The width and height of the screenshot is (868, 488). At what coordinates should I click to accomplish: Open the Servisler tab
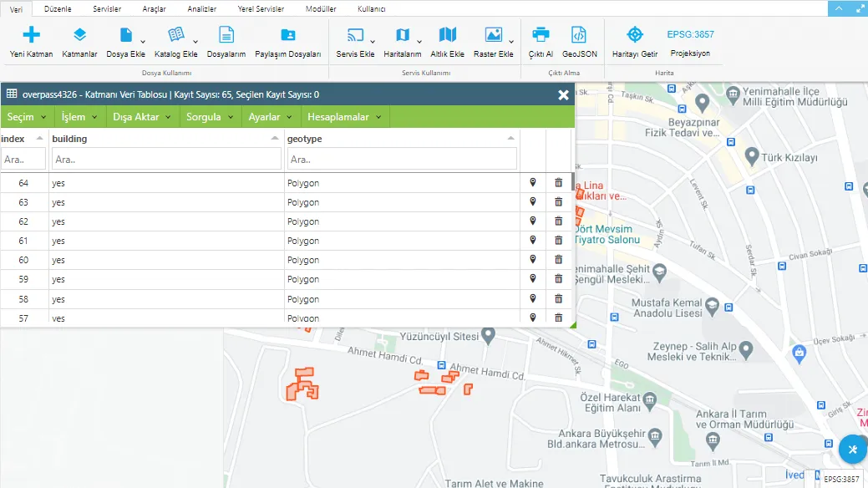pos(107,9)
